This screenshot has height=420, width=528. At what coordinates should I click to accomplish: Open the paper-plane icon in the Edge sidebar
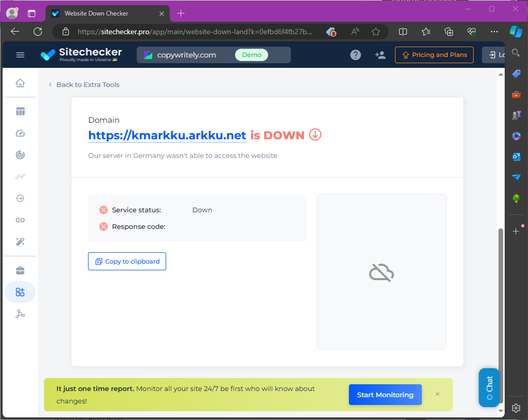pyautogui.click(x=516, y=177)
